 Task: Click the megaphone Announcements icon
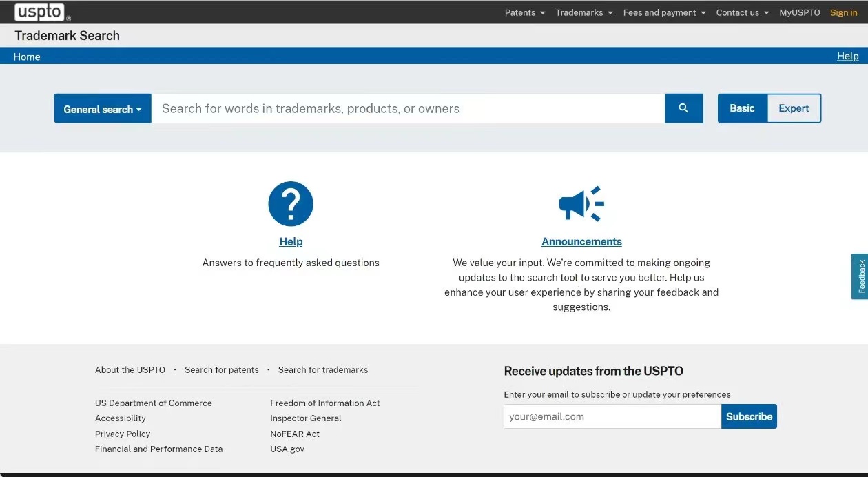(581, 204)
